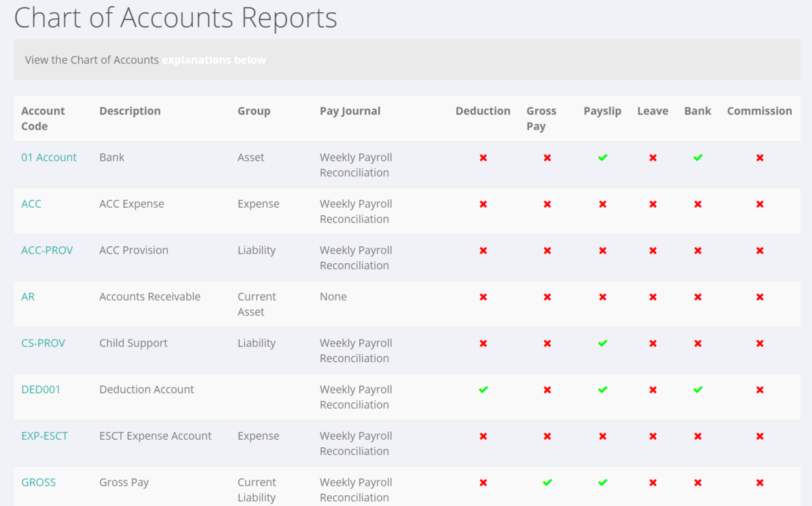The image size is (812, 506).
Task: Click the green Gross Pay check for GROSS
Action: click(547, 482)
